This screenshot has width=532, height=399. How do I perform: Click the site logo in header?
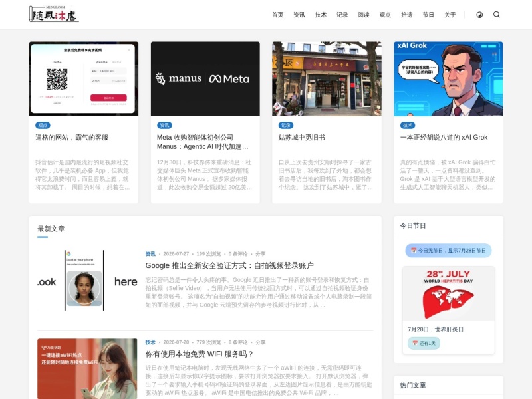pos(54,14)
